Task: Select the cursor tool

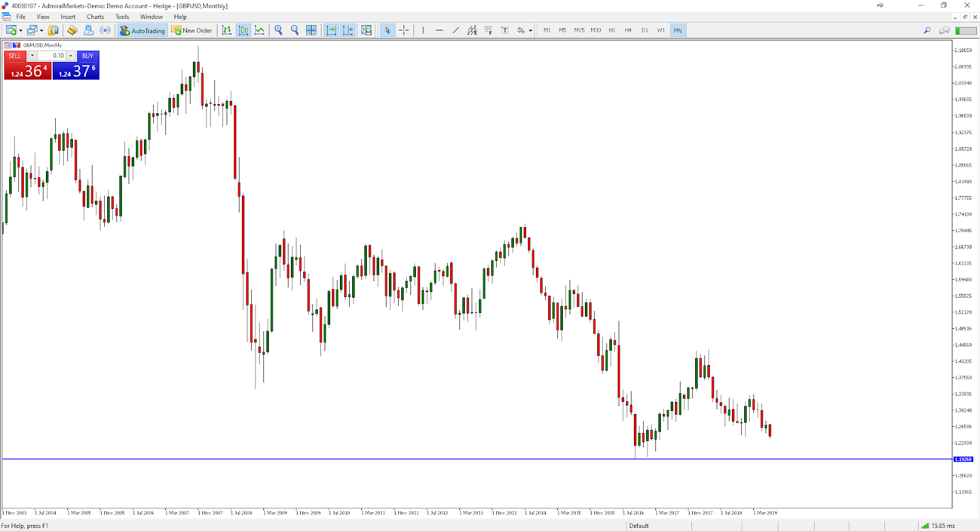Action: click(x=388, y=30)
